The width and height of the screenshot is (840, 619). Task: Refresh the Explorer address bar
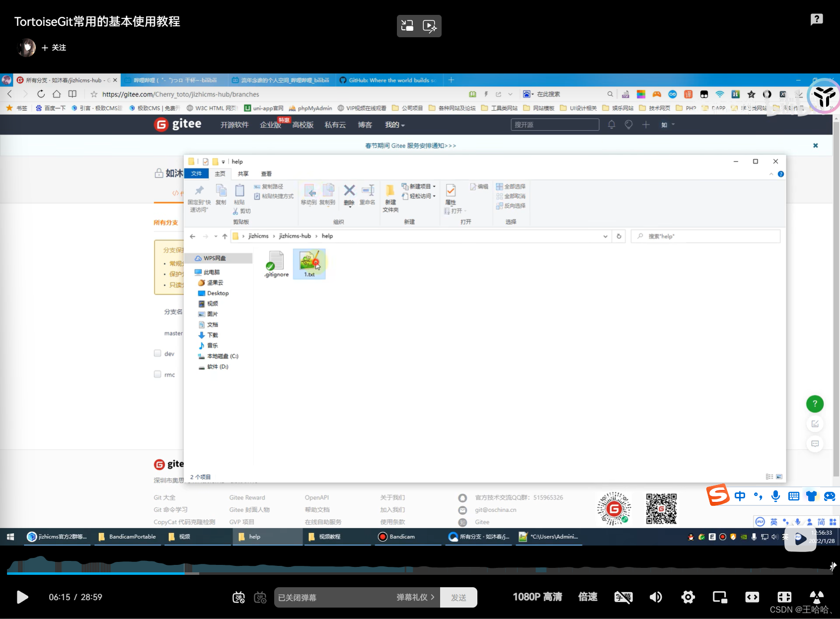[619, 236]
